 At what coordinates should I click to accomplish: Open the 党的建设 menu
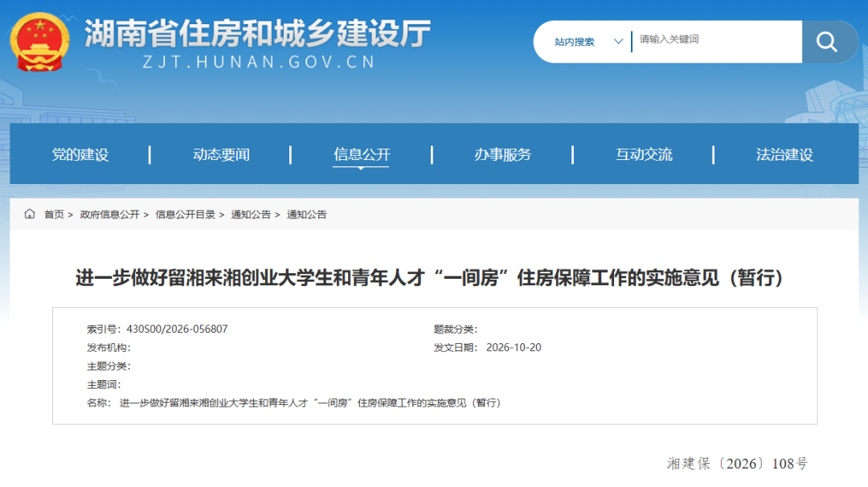coord(80,154)
